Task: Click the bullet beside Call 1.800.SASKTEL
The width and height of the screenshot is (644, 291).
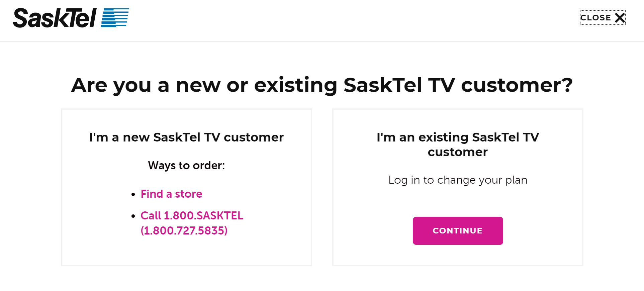Action: click(133, 216)
